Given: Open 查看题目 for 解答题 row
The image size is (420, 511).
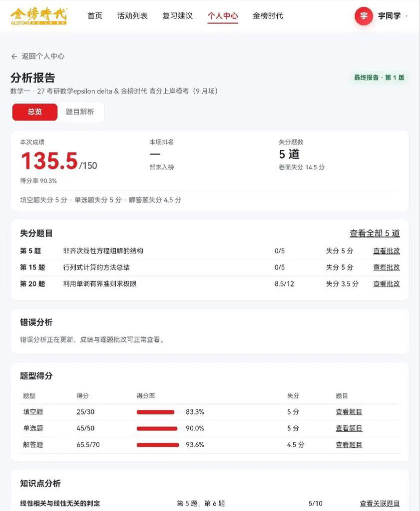Looking at the screenshot, I should click(349, 444).
